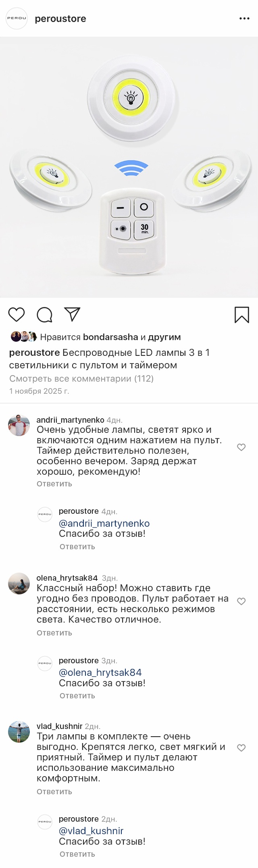
Task: Save post with the bookmark icon
Action: pos(241,315)
